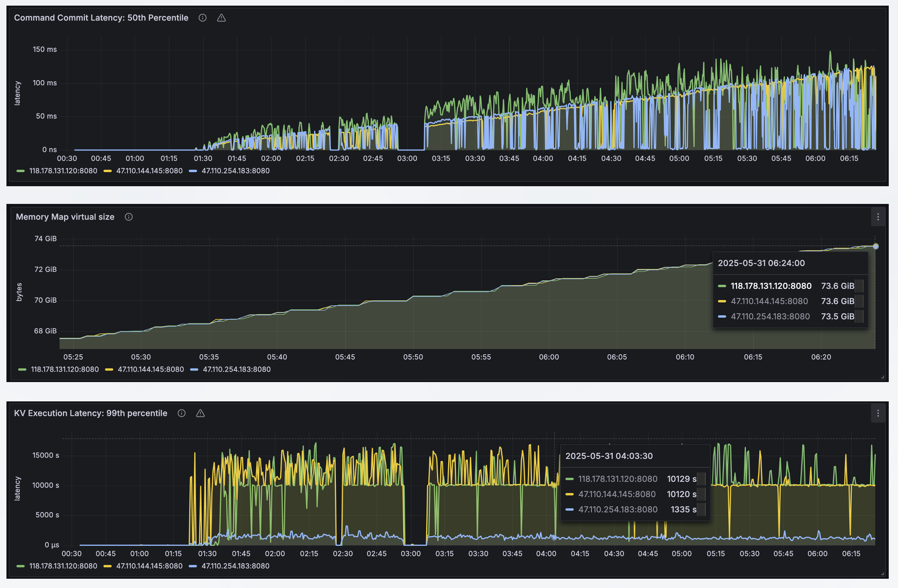Screen dimensions: 898x588
Task: Click 118.178.131.120:8080 label in Memory Map legend
Action: pos(64,369)
